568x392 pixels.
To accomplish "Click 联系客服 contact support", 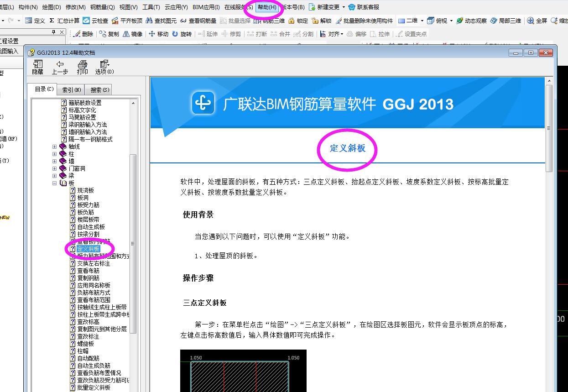I will point(364,7).
